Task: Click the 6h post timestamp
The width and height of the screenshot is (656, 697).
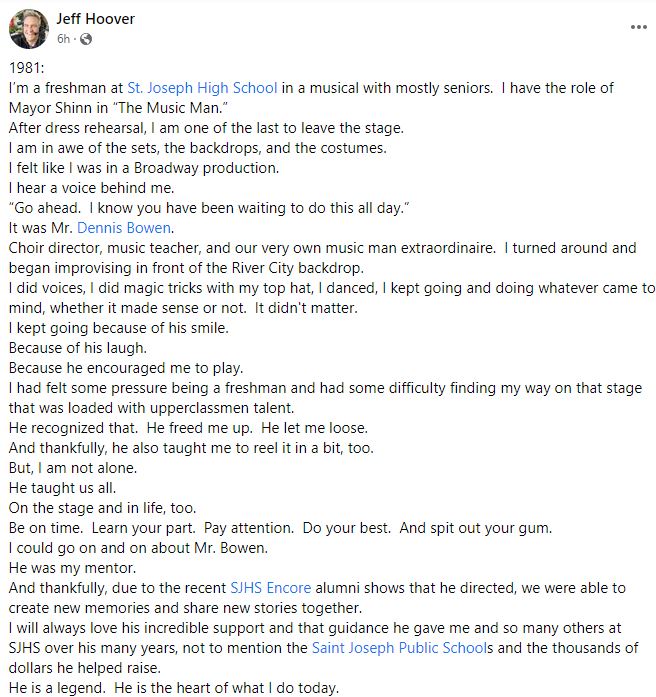Action: (x=64, y=40)
